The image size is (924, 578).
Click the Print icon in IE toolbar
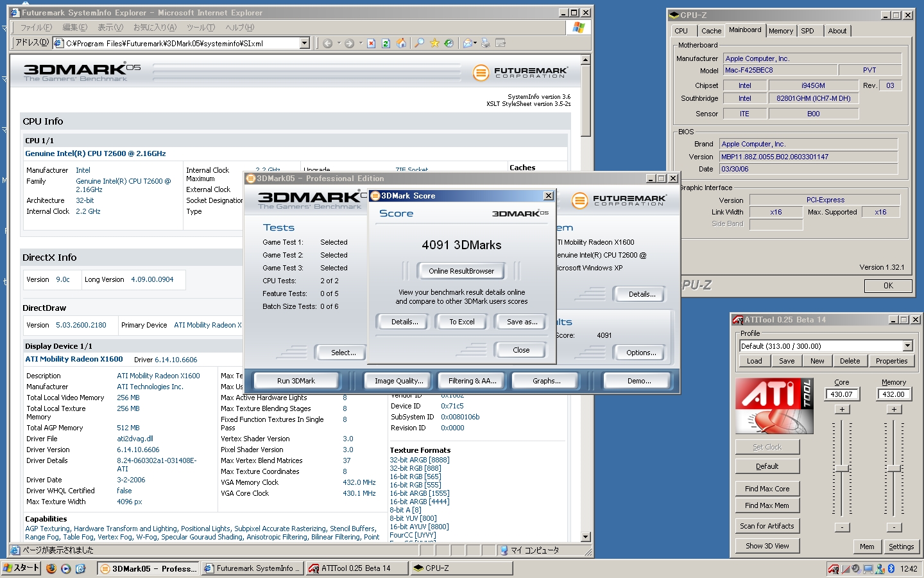486,43
